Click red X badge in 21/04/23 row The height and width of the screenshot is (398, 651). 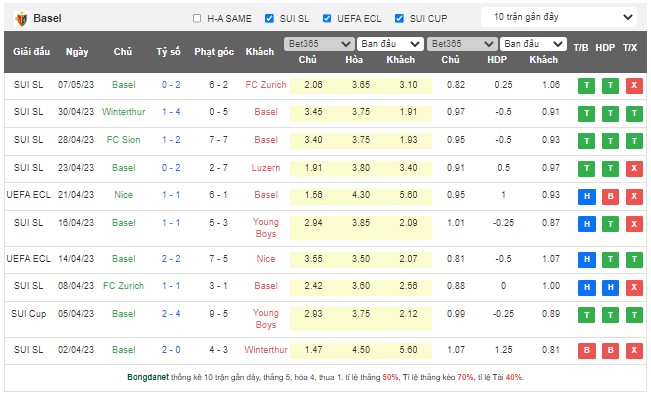(x=634, y=196)
